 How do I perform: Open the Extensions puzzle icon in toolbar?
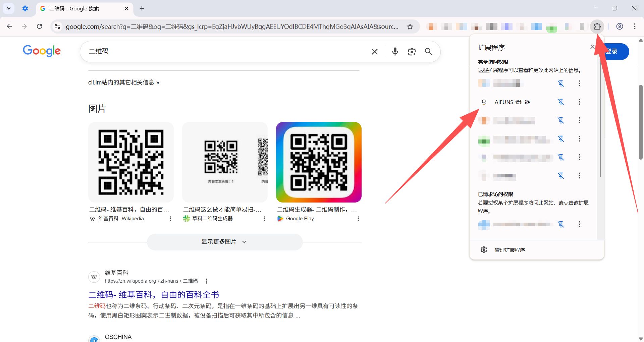point(597,26)
